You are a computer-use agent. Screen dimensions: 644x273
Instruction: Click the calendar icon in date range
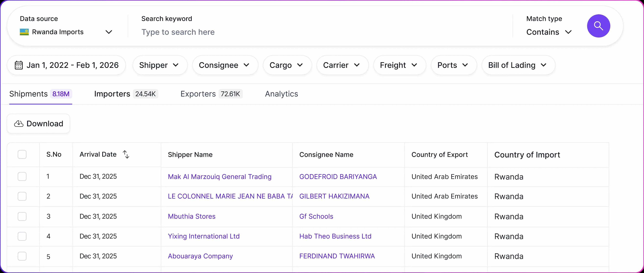[x=19, y=65]
